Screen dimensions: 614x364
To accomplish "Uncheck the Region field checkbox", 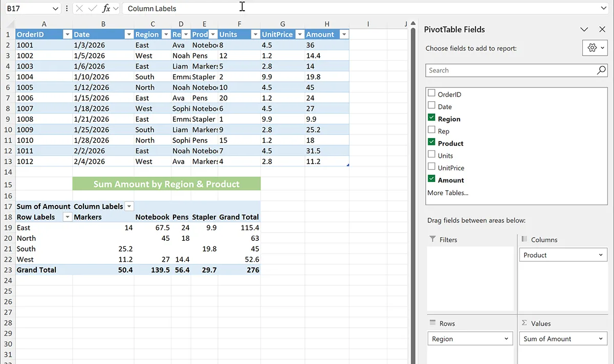I will pos(431,119).
